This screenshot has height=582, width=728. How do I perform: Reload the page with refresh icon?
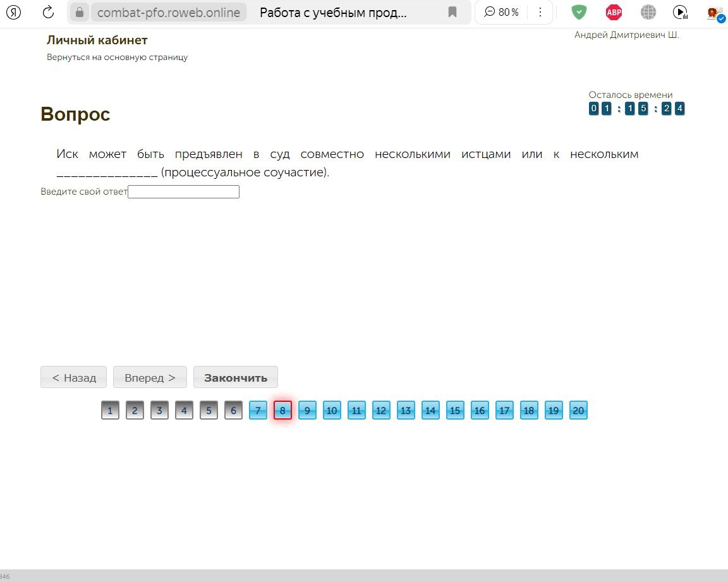pyautogui.click(x=48, y=12)
